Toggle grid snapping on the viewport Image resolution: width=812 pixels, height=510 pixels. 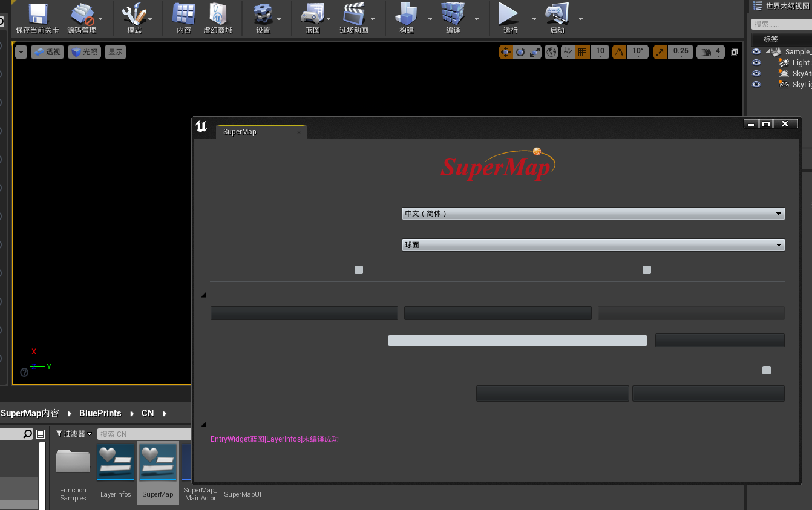point(582,52)
